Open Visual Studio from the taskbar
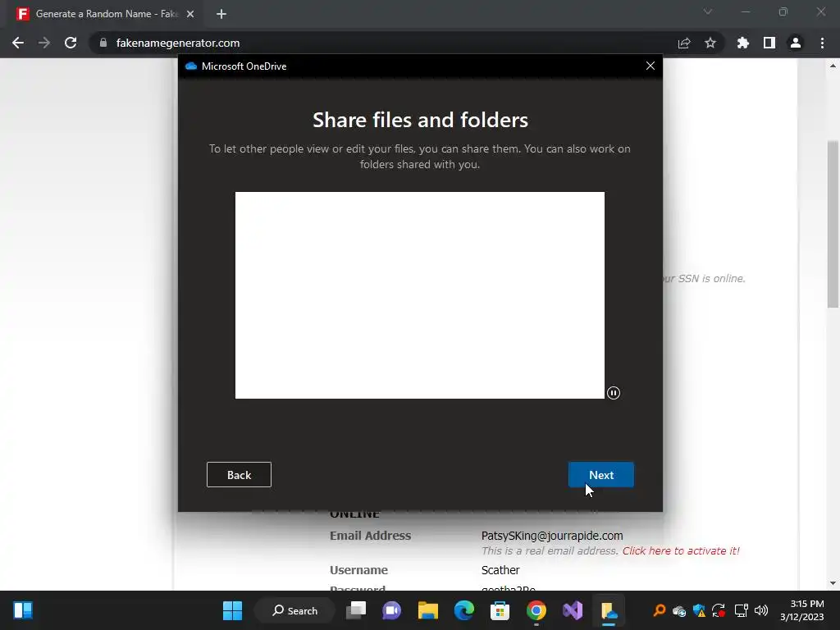Viewport: 840px width, 630px height. point(572,610)
